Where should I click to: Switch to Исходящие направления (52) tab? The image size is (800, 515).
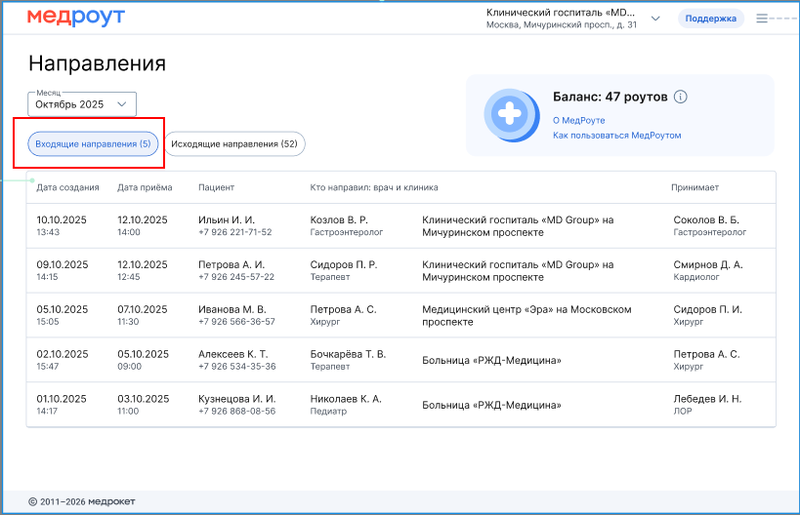[234, 144]
